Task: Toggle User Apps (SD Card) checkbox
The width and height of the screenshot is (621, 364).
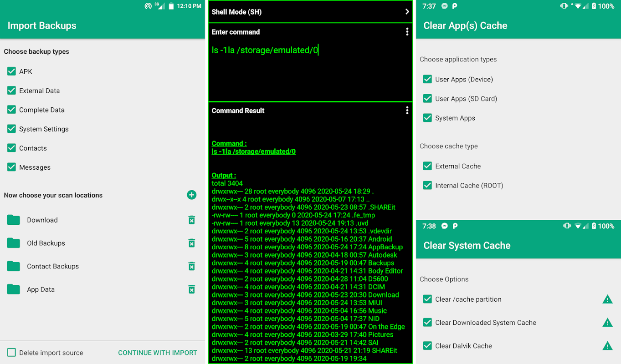Action: [427, 98]
